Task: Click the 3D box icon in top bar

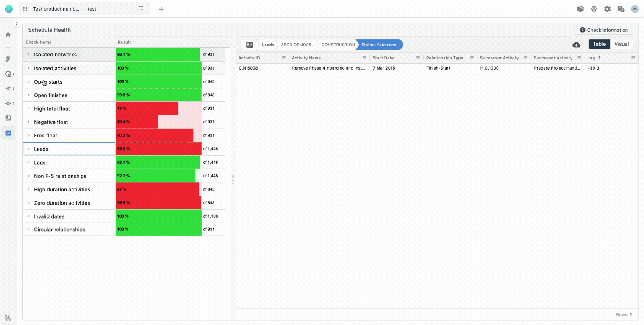Action: (x=580, y=9)
